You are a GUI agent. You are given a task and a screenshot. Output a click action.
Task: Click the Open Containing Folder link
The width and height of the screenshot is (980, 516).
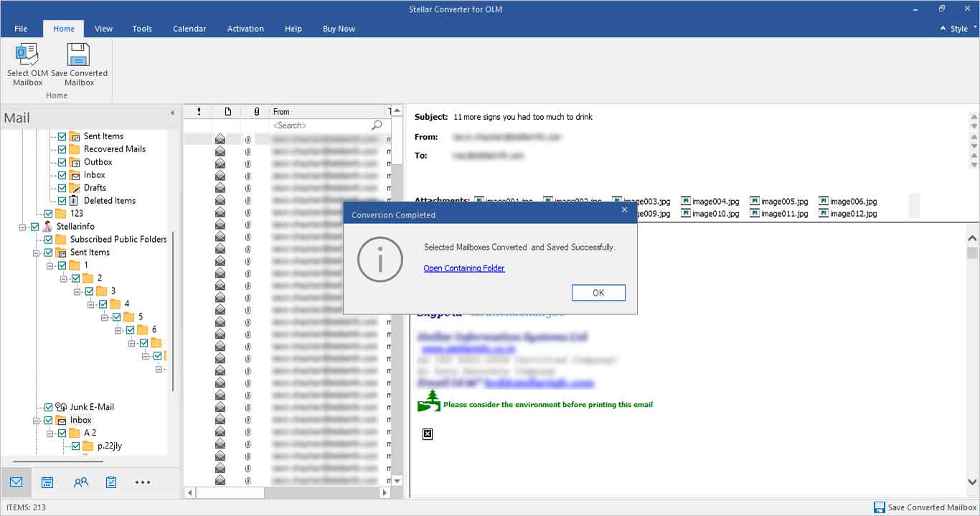coord(464,268)
